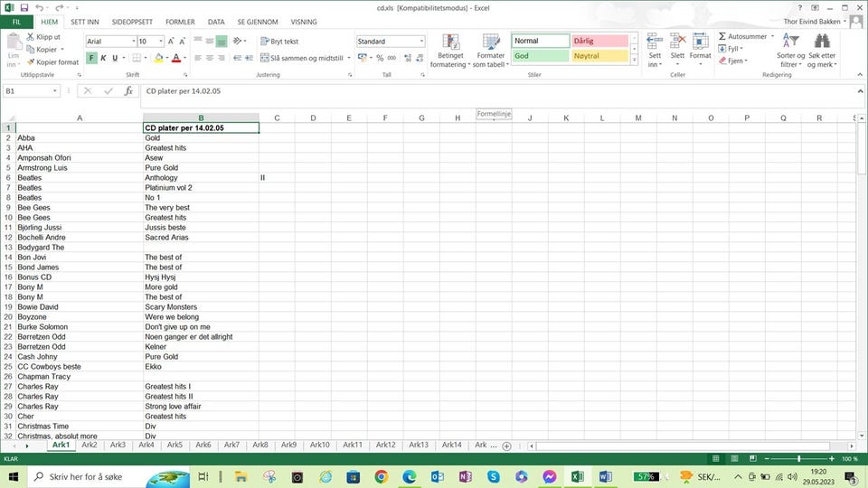Click the red font color A icon
This screenshot has height=488, width=868.
coord(176,58)
